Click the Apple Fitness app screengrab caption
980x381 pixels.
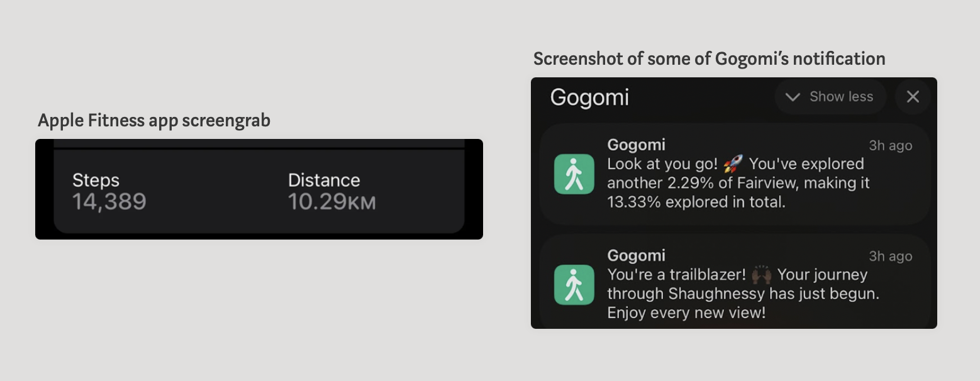click(x=154, y=121)
